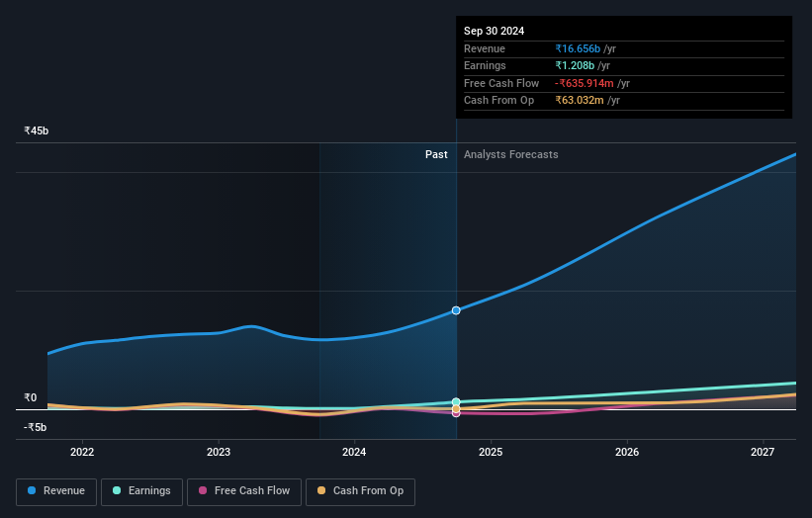Click the pink Free Cash Flow data point marker

(456, 413)
